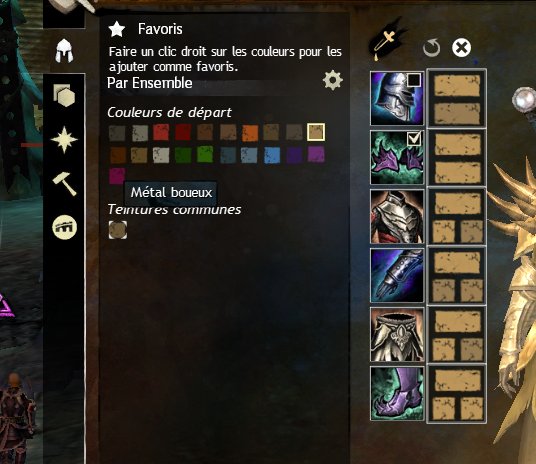This screenshot has height=464, width=536.
Task: Close the dye panel with X
Action: tap(461, 48)
